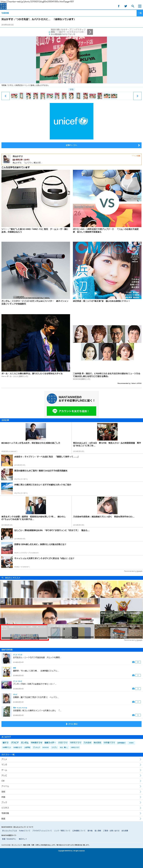This screenshot has width=143, height=868.
Task: Click the 記事ページへ button
Action: coord(72,145)
